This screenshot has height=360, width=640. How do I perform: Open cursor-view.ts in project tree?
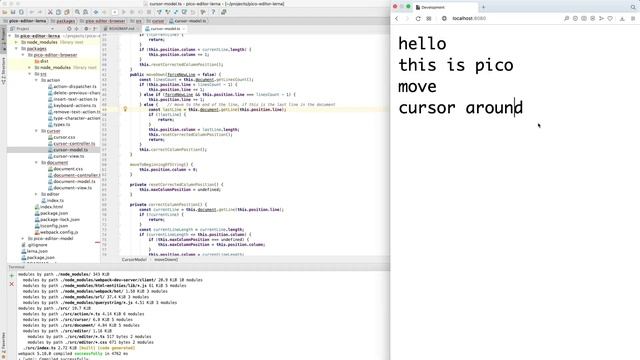pos(66,156)
